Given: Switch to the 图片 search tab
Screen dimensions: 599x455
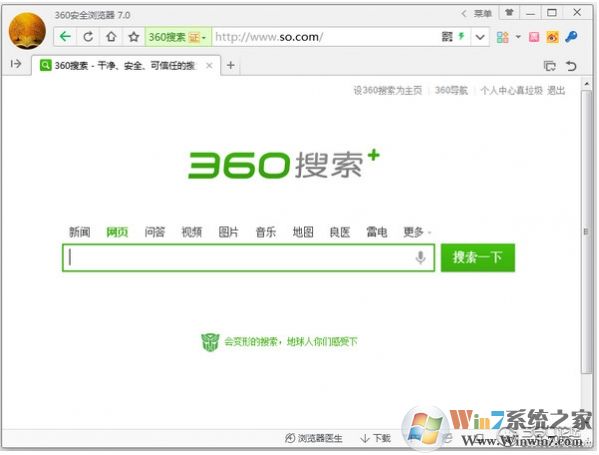Looking at the screenshot, I should pos(228,232).
